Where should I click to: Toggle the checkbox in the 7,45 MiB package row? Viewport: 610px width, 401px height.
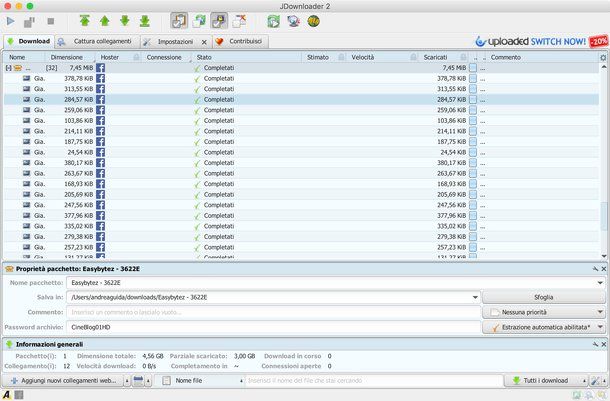(473, 68)
